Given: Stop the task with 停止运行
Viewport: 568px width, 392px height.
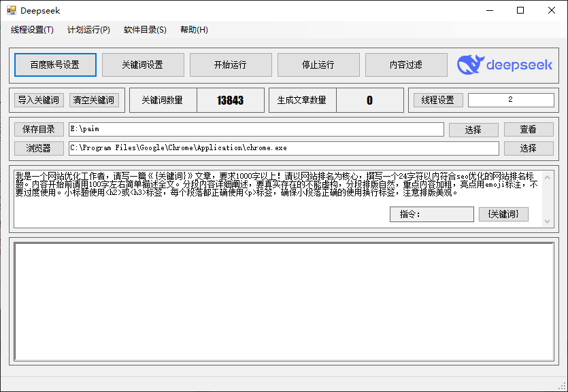Looking at the screenshot, I should [318, 65].
